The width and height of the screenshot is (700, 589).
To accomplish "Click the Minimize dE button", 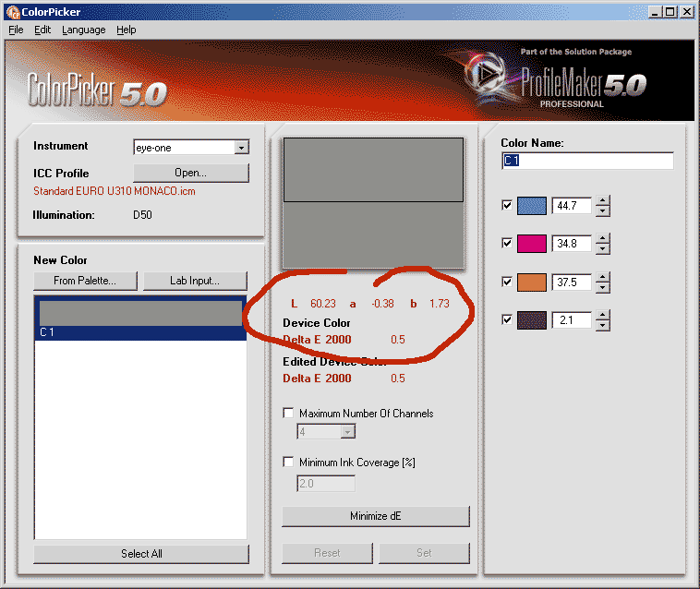I will (376, 516).
